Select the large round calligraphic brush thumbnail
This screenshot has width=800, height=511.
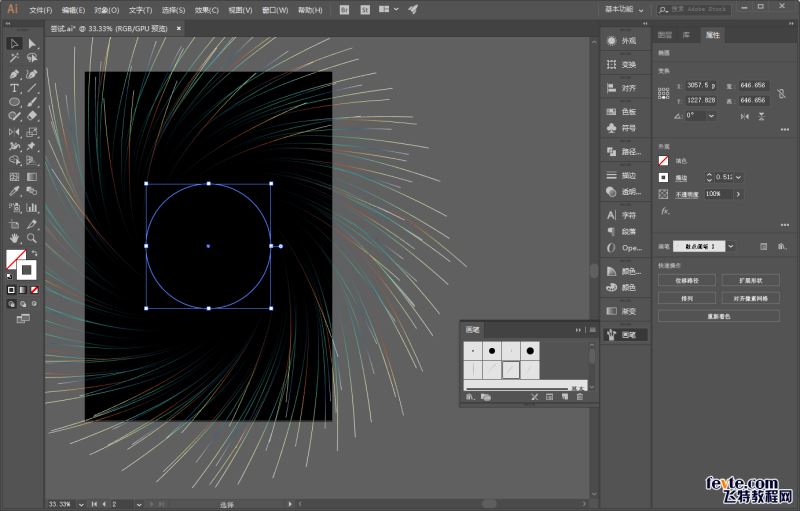pyautogui.click(x=530, y=351)
